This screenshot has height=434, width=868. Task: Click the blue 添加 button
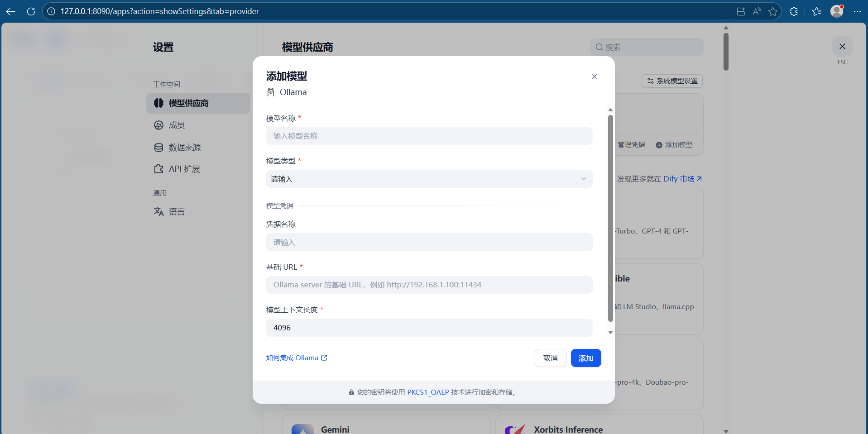pos(586,358)
